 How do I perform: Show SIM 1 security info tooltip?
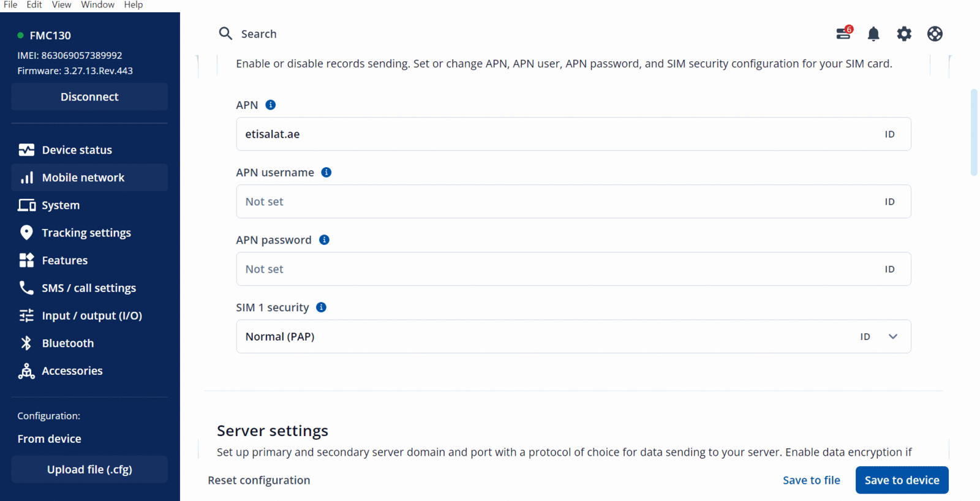(322, 307)
